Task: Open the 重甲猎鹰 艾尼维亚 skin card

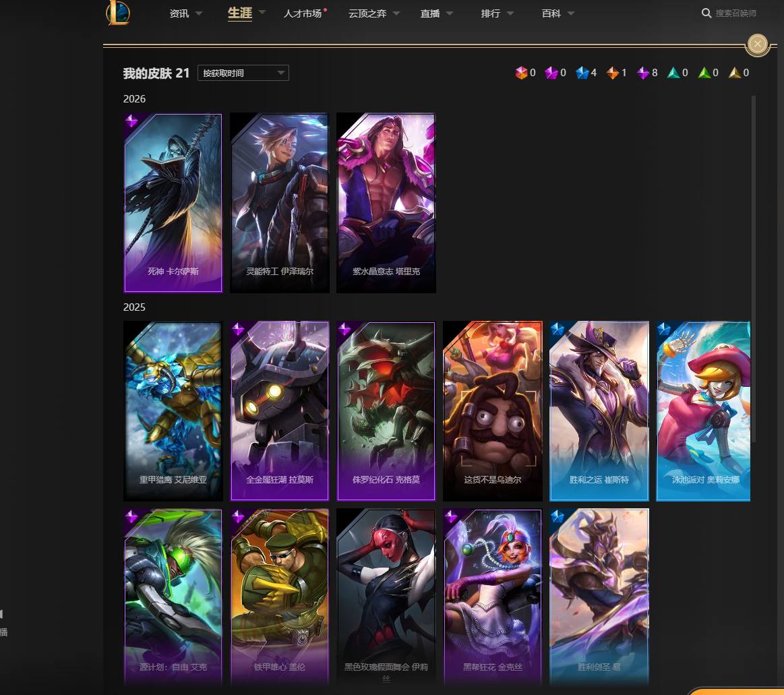Action: click(173, 411)
